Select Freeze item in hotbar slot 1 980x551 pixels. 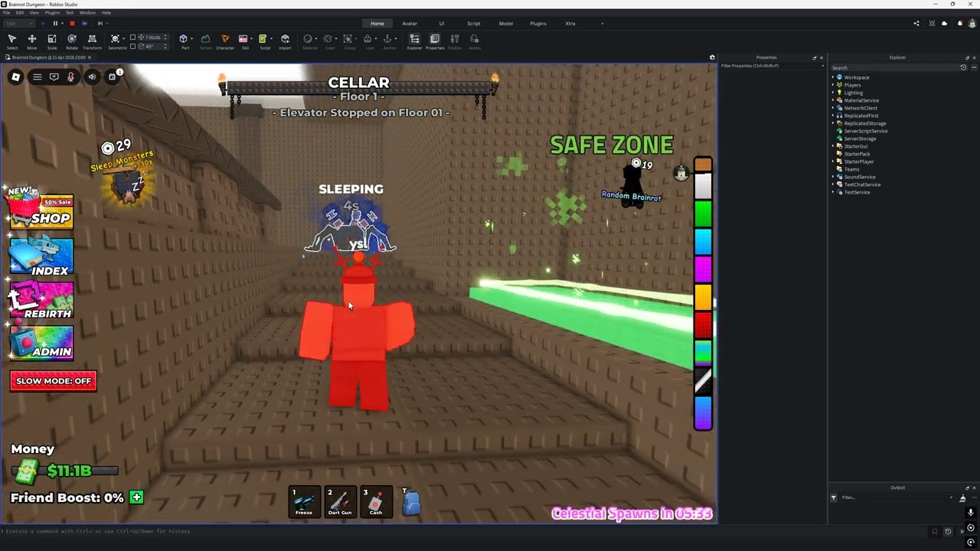[x=304, y=502]
